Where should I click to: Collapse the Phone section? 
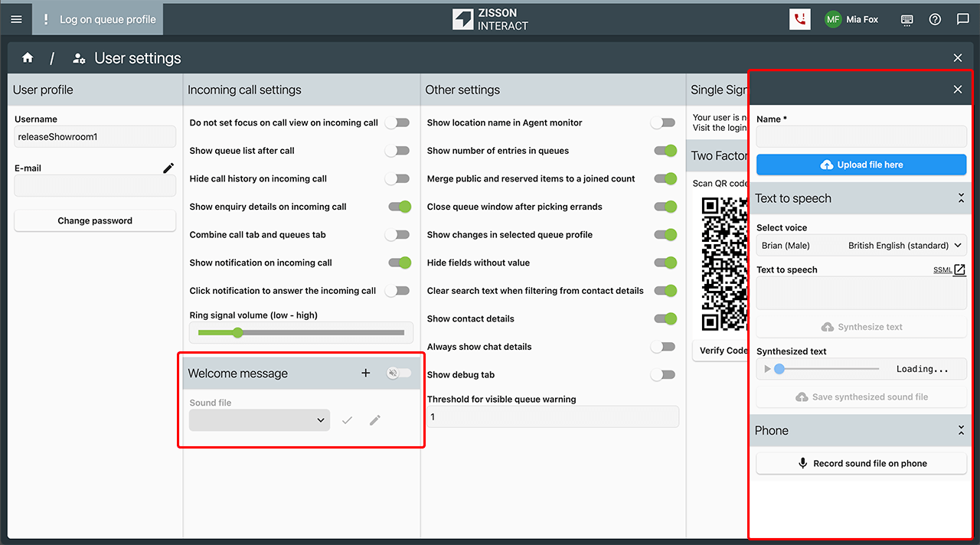[961, 430]
